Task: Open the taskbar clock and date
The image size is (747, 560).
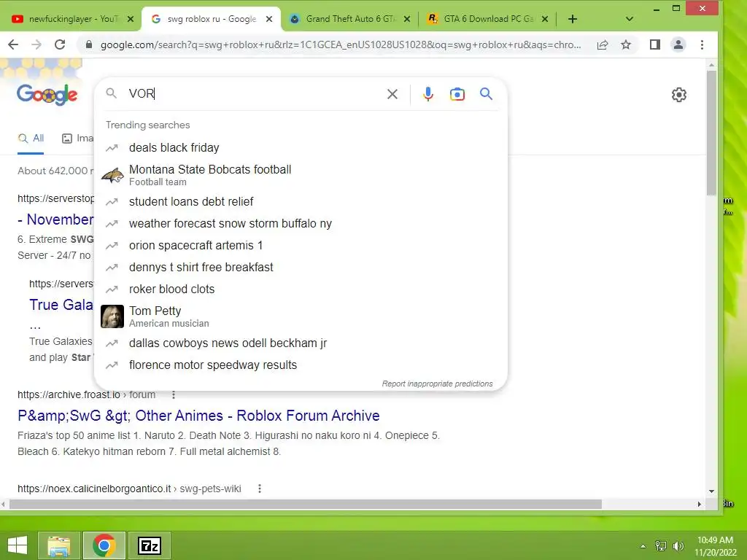Action: pyautogui.click(x=715, y=546)
